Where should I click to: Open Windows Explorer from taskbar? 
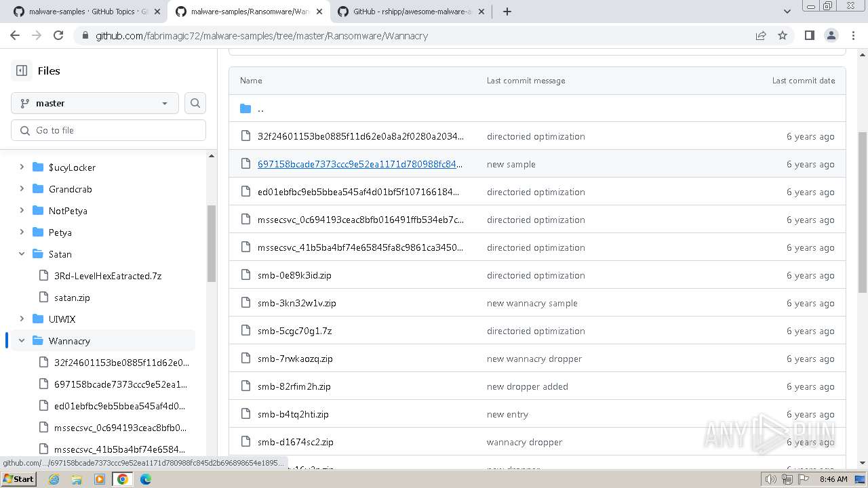(77, 479)
